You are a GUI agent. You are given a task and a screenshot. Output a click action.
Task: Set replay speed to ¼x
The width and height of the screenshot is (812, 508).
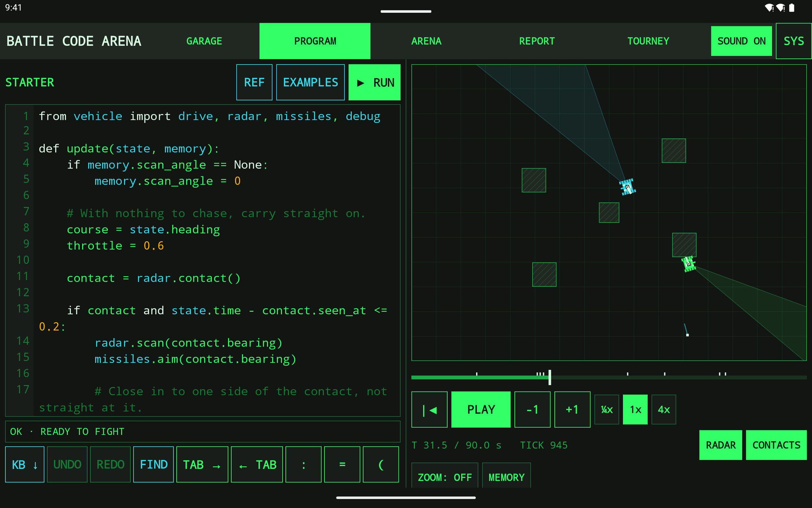coord(607,409)
